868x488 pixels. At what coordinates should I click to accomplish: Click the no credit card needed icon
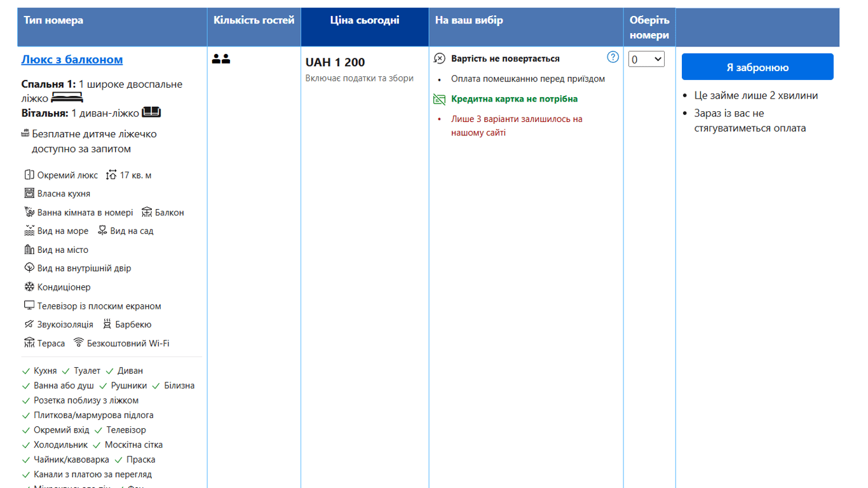[439, 99]
